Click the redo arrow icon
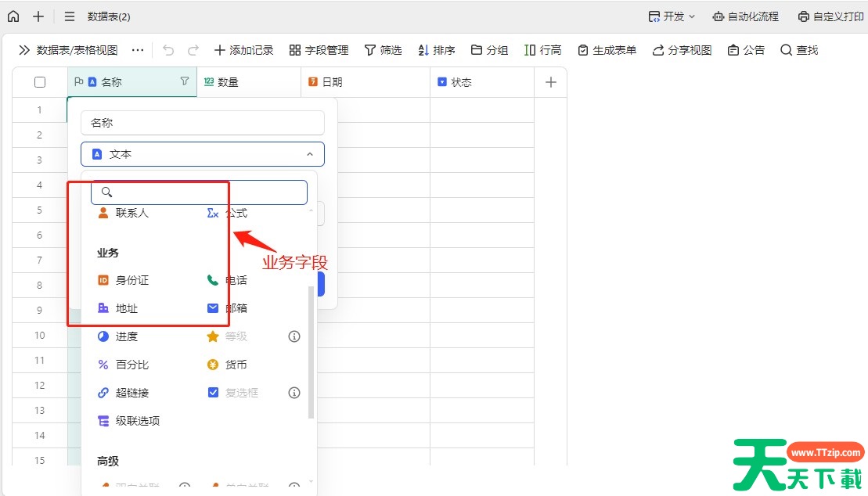This screenshot has width=868, height=496. 193,50
